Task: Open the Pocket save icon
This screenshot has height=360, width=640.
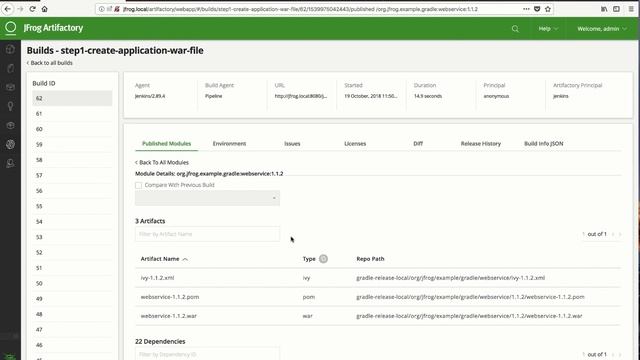Action: click(537, 9)
